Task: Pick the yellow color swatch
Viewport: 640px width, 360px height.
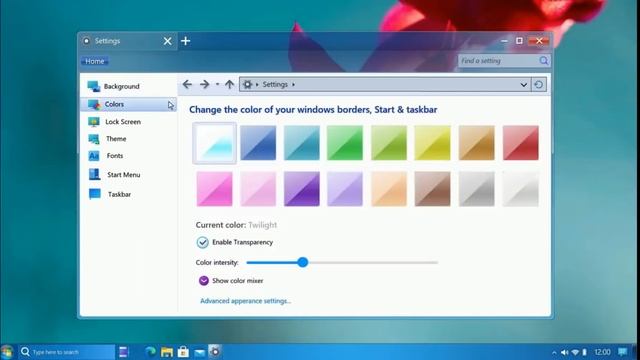Action: (x=432, y=142)
